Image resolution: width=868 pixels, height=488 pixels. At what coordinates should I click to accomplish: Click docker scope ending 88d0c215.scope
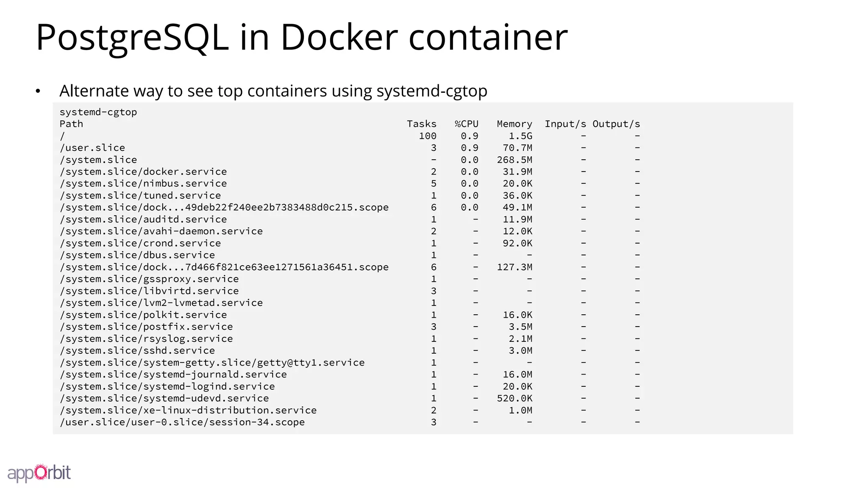pos(224,208)
